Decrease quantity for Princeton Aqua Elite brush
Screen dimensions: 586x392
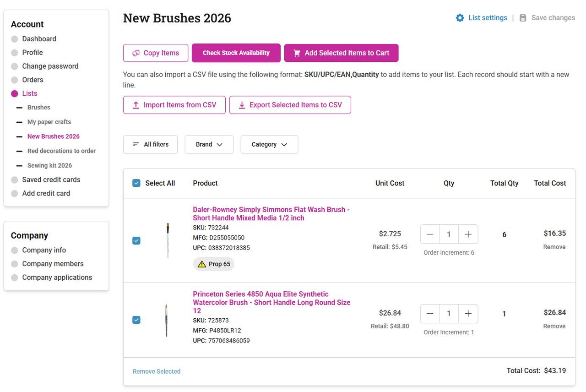tap(430, 314)
